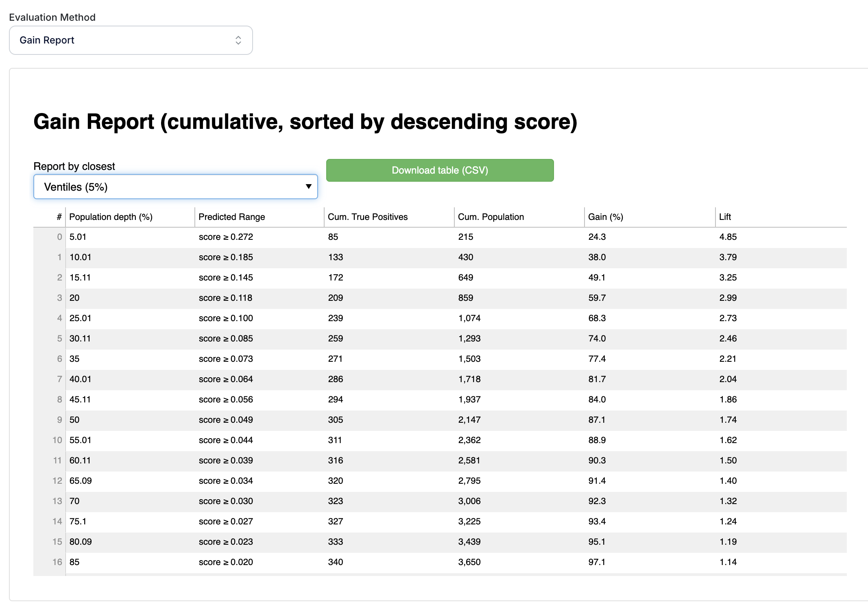Image resolution: width=868 pixels, height=613 pixels.
Task: Click the Gain (%) column header
Action: click(x=606, y=217)
